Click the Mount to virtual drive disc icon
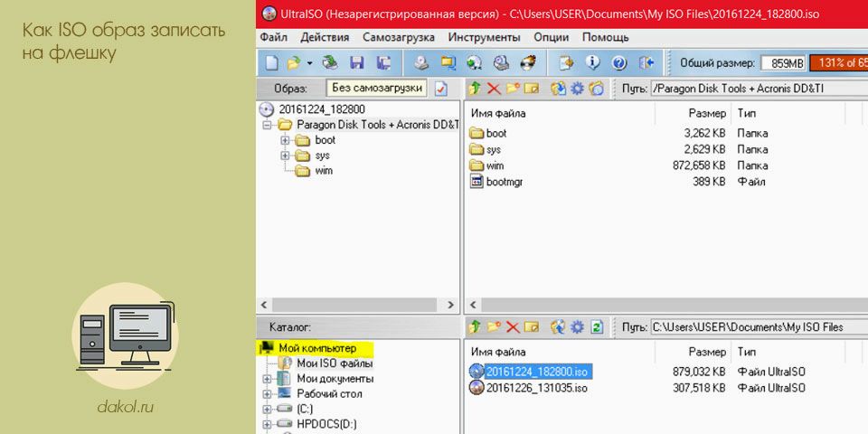This screenshot has width=868, height=434. (x=475, y=62)
